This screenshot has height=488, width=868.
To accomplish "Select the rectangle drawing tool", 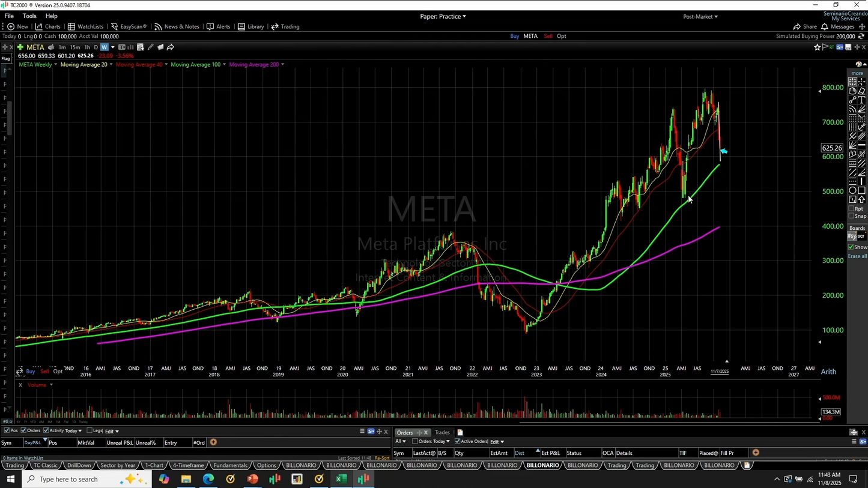I will [x=862, y=190].
